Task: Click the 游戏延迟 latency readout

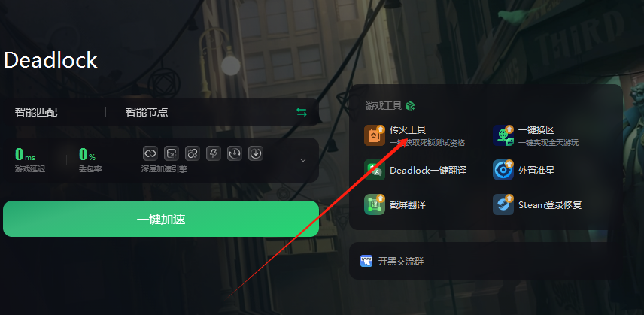Action: tap(29, 159)
